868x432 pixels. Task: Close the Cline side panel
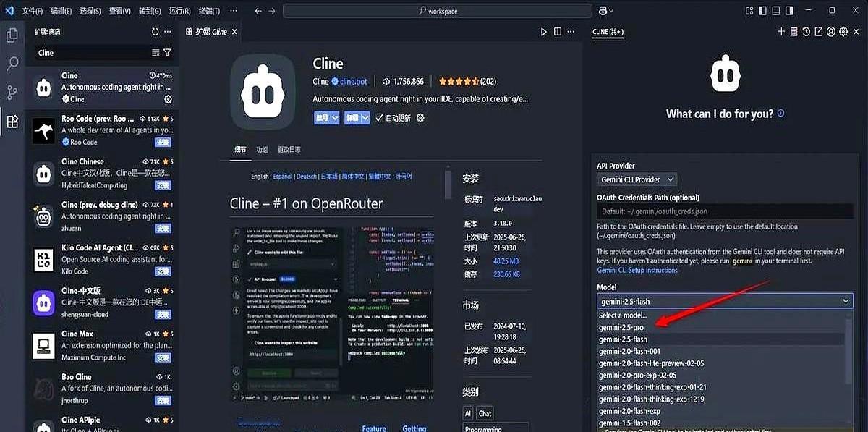tap(857, 32)
